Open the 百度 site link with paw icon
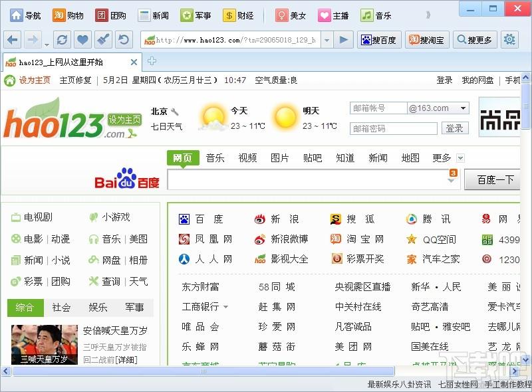This screenshot has height=392, width=532. [x=201, y=219]
